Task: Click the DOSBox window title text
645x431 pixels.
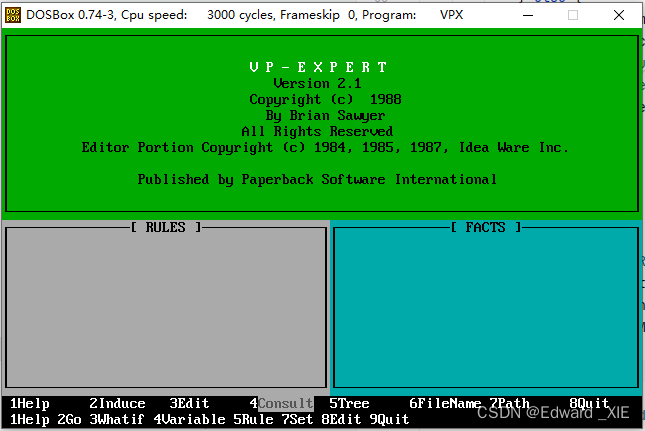Action: (x=244, y=15)
